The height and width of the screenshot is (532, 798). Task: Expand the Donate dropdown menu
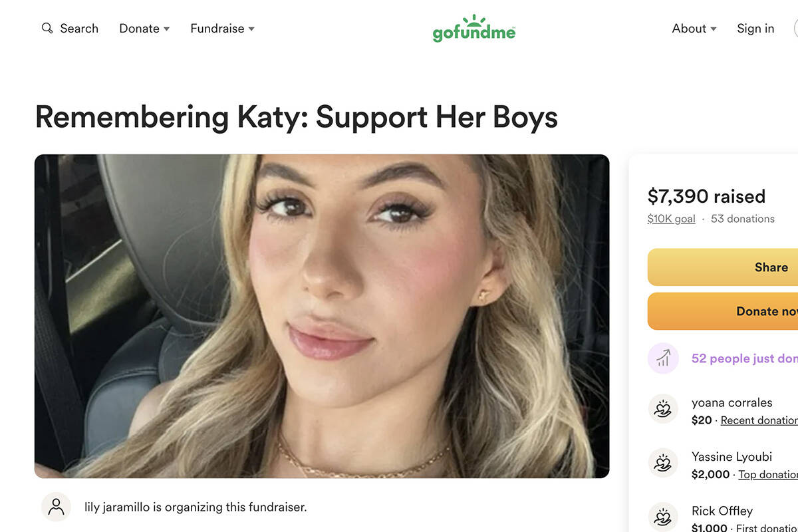pos(144,29)
